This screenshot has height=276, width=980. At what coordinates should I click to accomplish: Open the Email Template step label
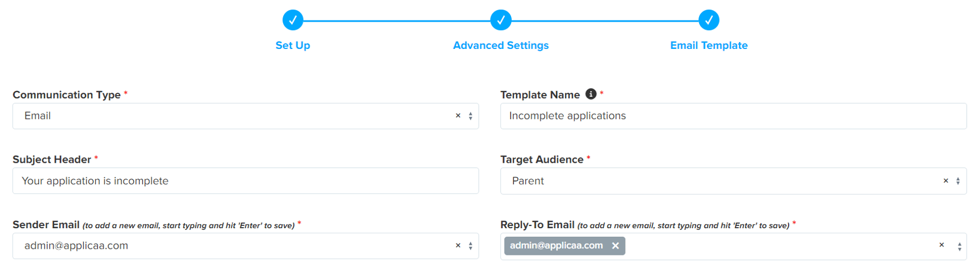click(708, 46)
